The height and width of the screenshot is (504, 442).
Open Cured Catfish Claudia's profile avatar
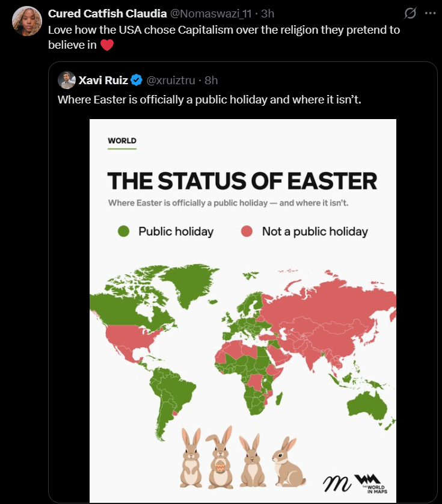tap(27, 21)
